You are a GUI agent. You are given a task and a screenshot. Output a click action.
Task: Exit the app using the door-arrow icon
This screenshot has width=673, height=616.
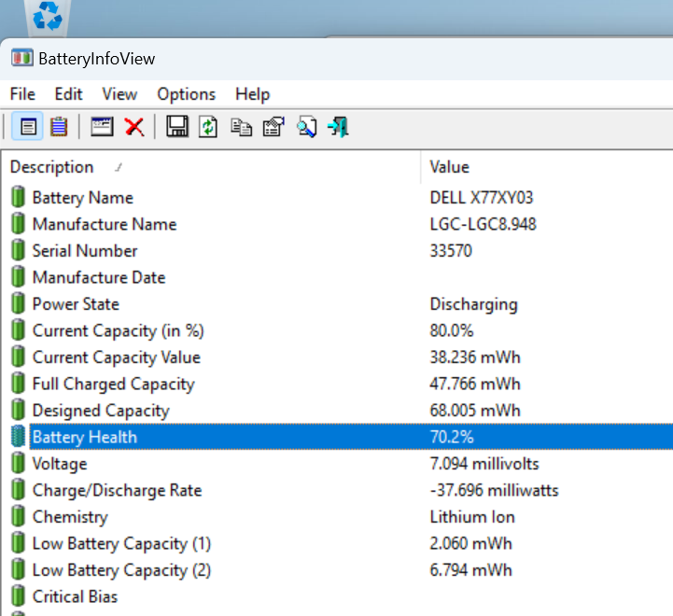click(338, 127)
